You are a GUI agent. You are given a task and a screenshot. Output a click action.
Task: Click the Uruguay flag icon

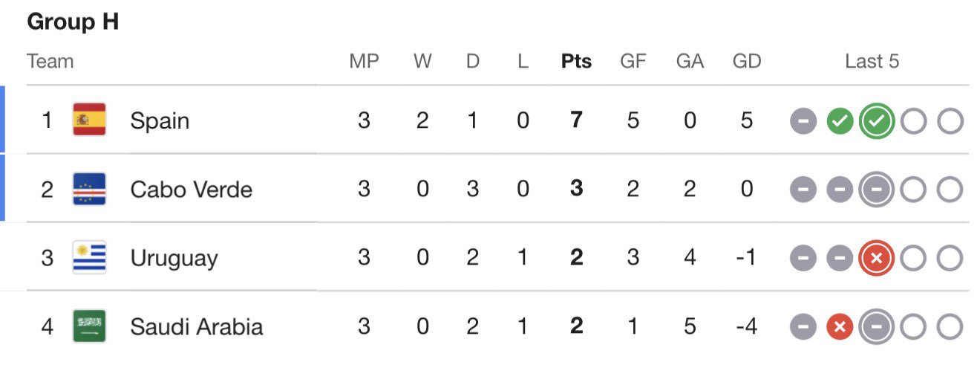(89, 258)
